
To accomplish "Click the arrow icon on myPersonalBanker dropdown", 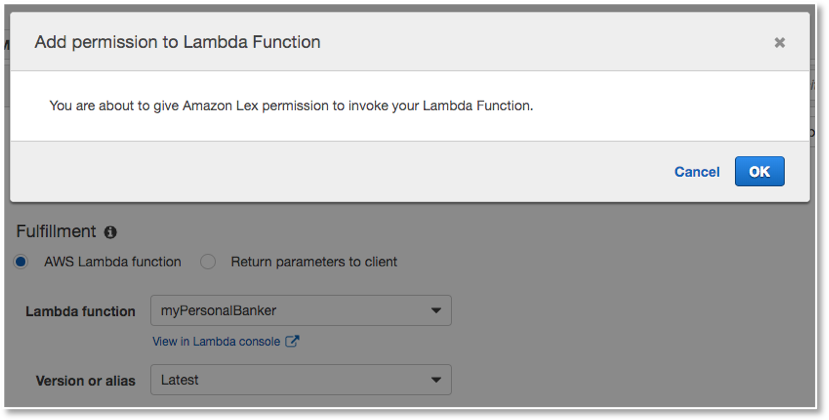I will pos(436,311).
